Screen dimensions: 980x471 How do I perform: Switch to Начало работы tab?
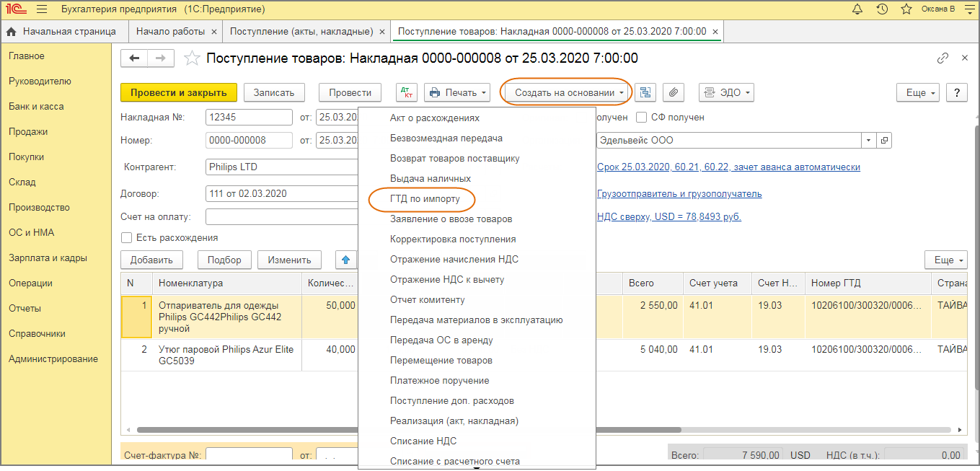(x=170, y=32)
